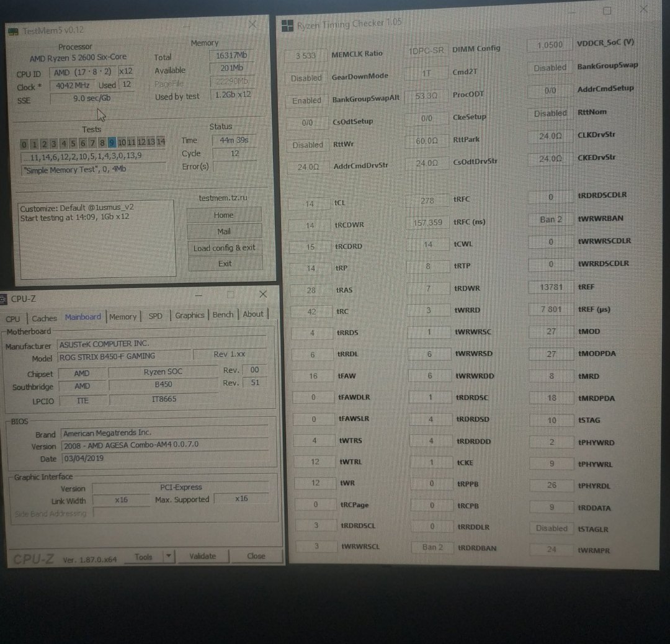670x644 pixels.
Task: Click the testmem.tz.ru link
Action: pos(223,198)
